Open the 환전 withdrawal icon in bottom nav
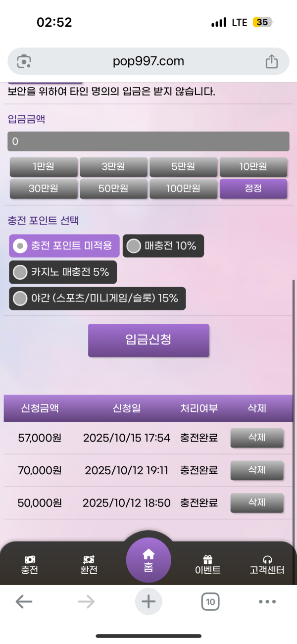The height and width of the screenshot is (644, 297). click(x=89, y=559)
